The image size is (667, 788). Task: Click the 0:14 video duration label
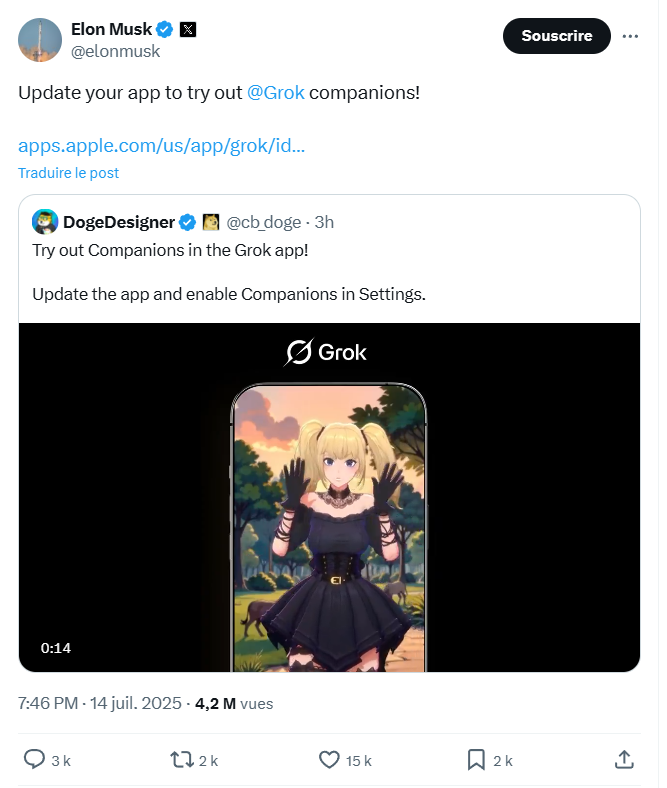pyautogui.click(x=56, y=648)
